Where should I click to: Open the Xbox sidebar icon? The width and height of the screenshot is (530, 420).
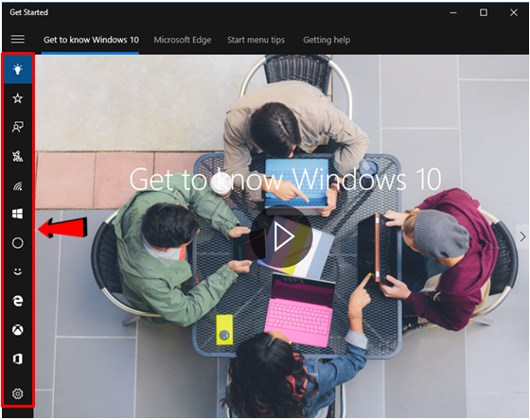[18, 329]
